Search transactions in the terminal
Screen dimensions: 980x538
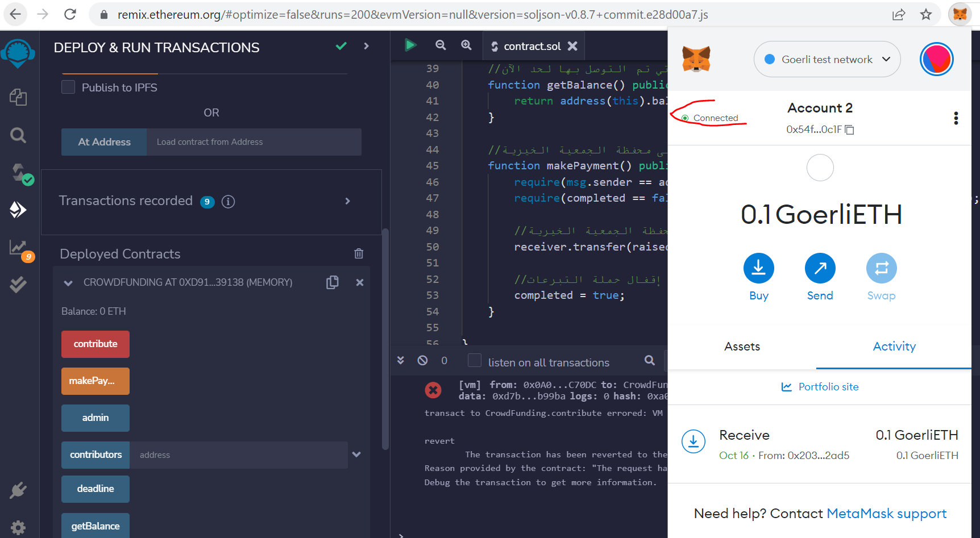(x=650, y=360)
